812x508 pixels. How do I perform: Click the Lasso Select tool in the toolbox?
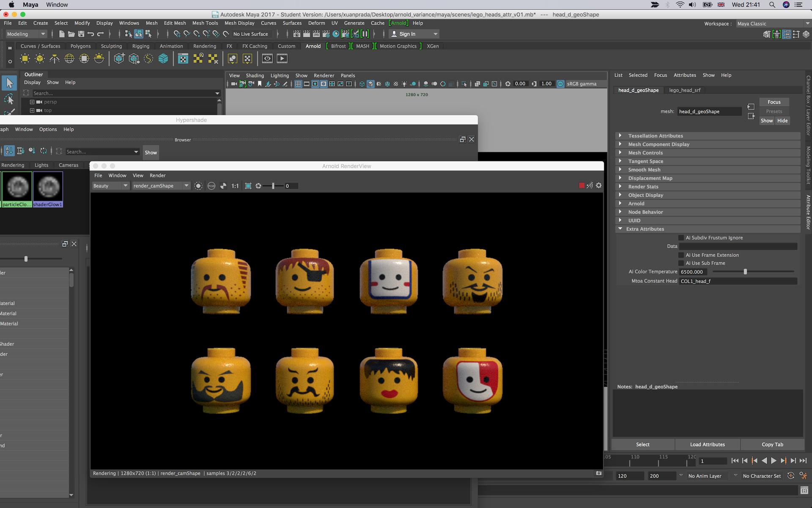click(9, 99)
